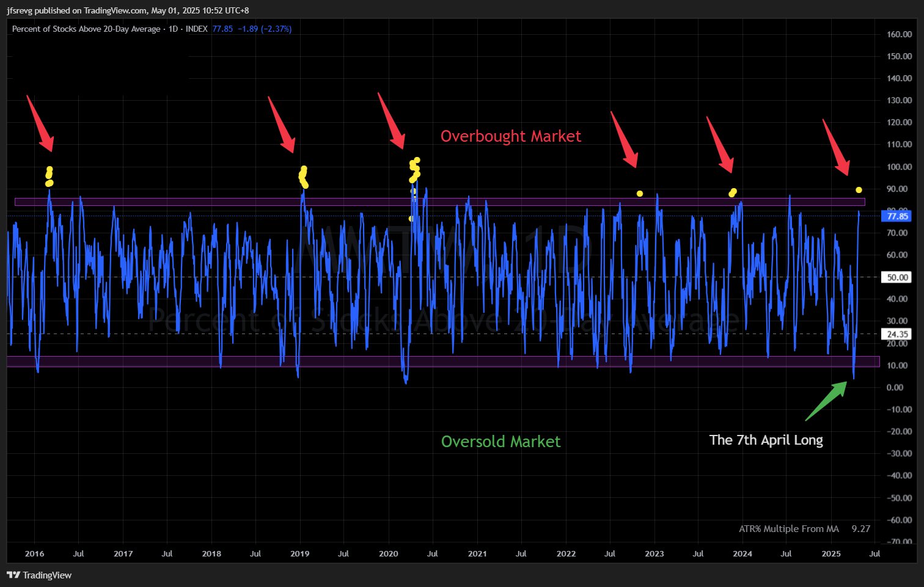This screenshot has width=924, height=587.
Task: Click the TradingView logo at bottom left
Action: click(39, 575)
